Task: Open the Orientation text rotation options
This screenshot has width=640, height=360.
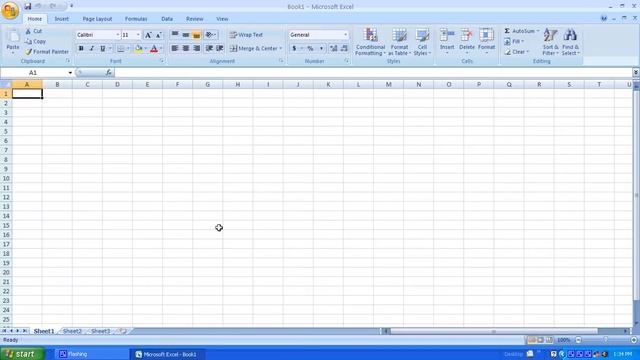Action: point(211,35)
